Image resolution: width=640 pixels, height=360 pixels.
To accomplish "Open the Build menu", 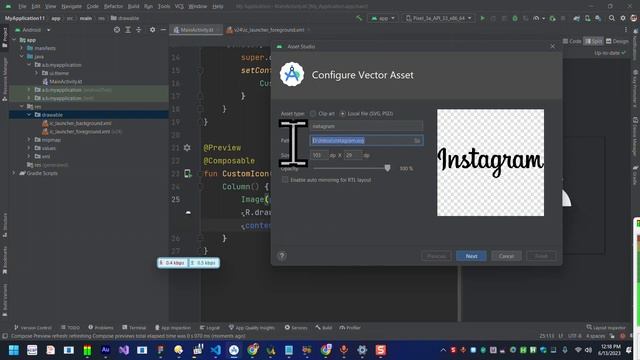I will click(133, 6).
